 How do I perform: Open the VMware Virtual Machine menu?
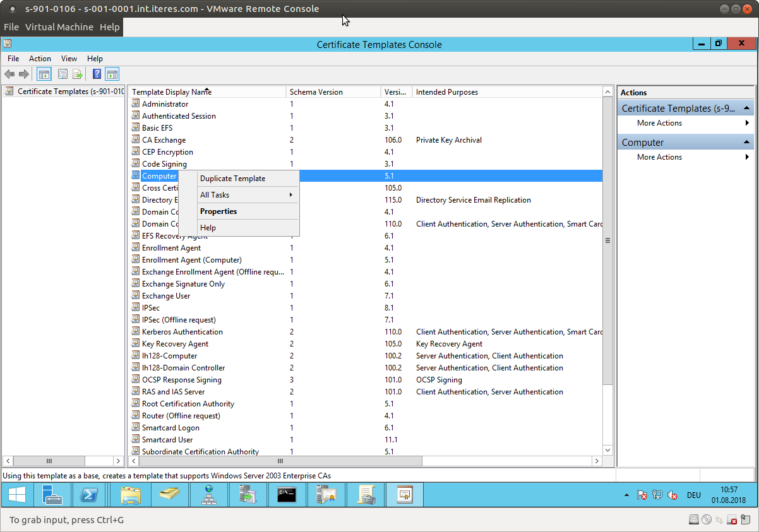pyautogui.click(x=59, y=27)
